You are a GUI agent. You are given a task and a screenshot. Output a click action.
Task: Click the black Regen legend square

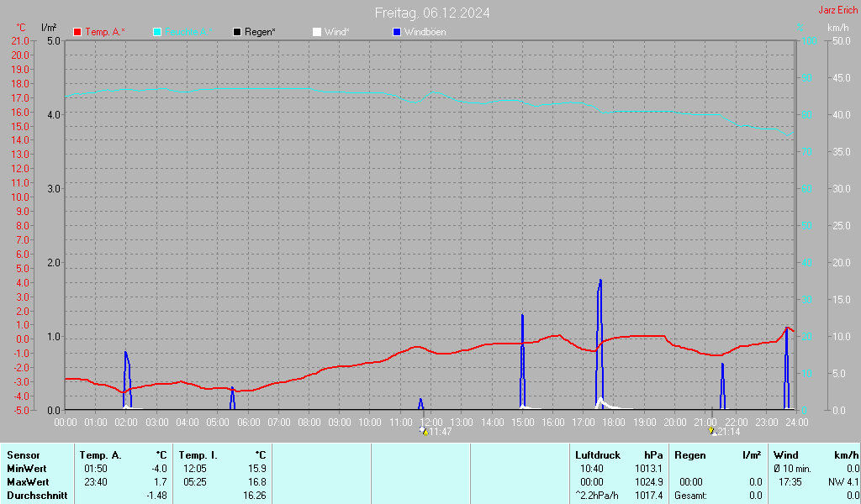[x=237, y=32]
